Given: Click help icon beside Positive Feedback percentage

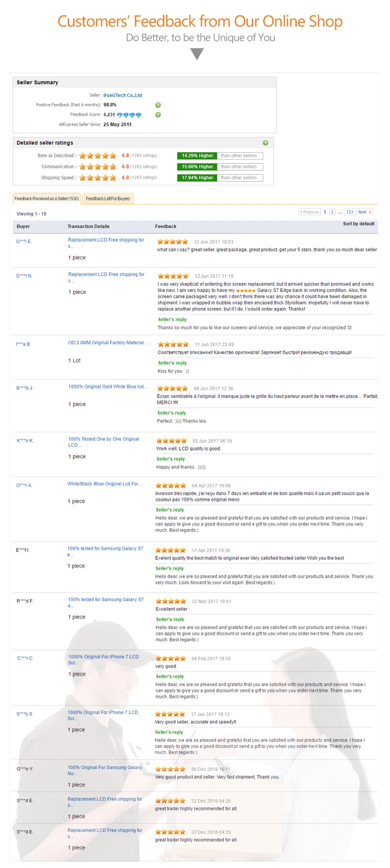Looking at the screenshot, I should (158, 105).
